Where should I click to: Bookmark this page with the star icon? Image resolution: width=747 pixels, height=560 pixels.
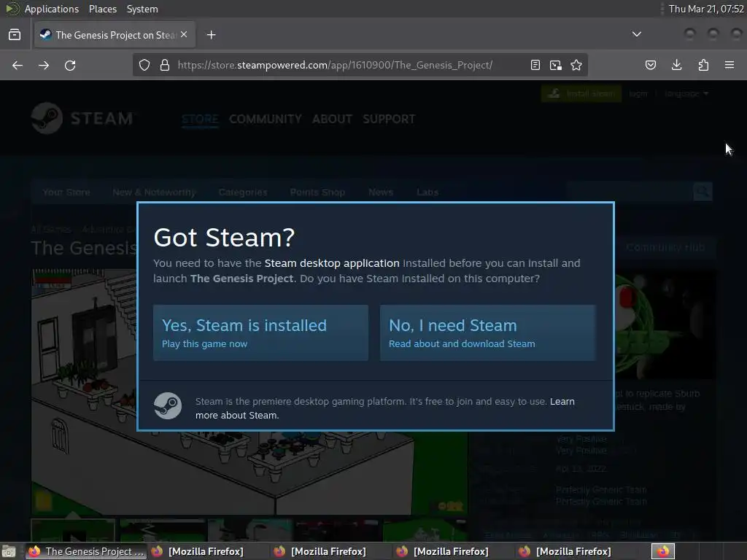[x=576, y=65]
